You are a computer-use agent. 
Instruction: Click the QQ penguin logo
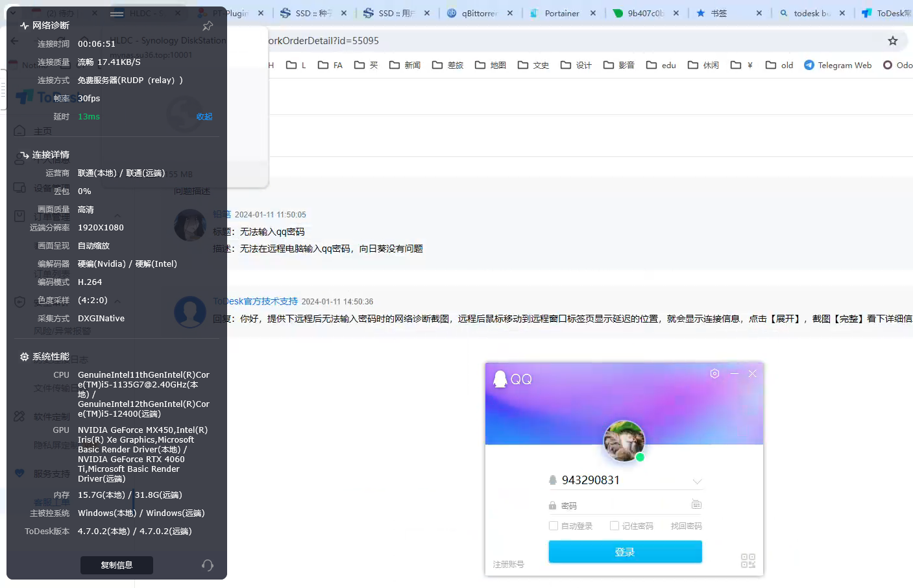click(500, 379)
